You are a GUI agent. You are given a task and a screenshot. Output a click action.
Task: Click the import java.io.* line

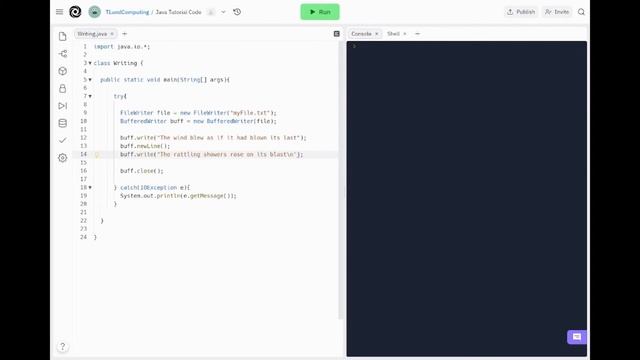[x=122, y=47]
